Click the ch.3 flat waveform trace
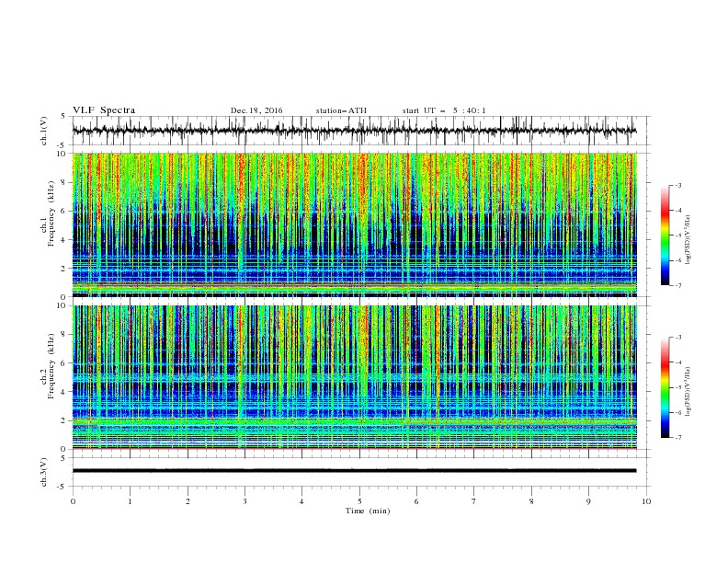Viewport: 728px width, 563px height. tap(354, 471)
